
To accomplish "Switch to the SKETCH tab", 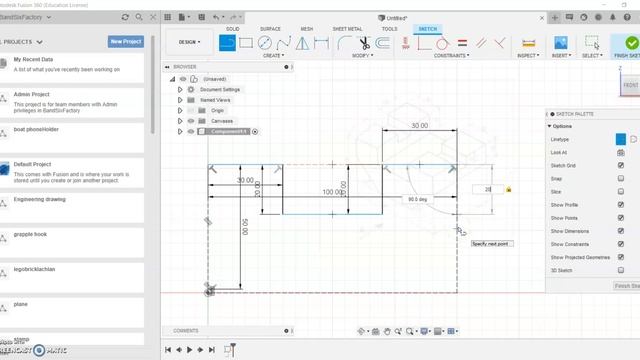I will pos(427,29).
